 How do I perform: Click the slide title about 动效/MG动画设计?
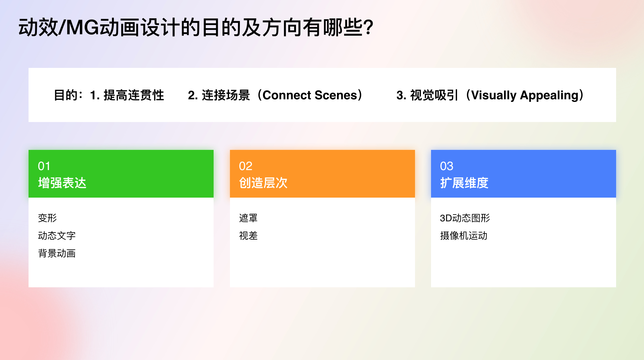click(x=196, y=28)
